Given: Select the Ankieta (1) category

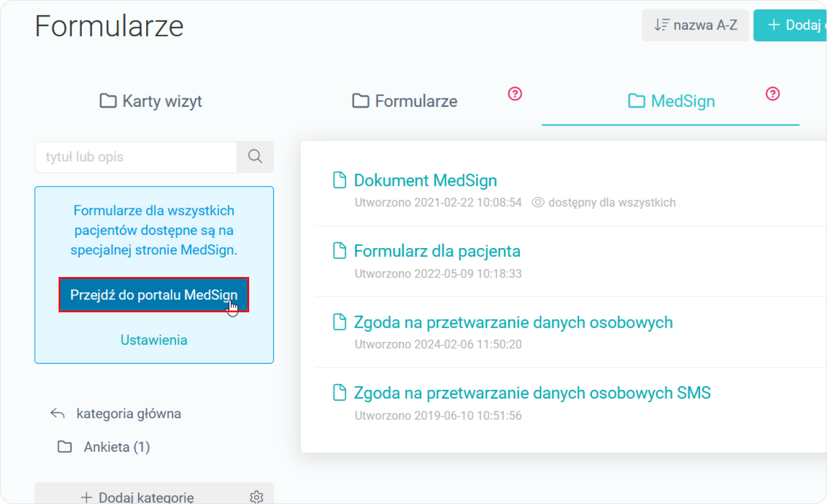Looking at the screenshot, I should pos(117,447).
